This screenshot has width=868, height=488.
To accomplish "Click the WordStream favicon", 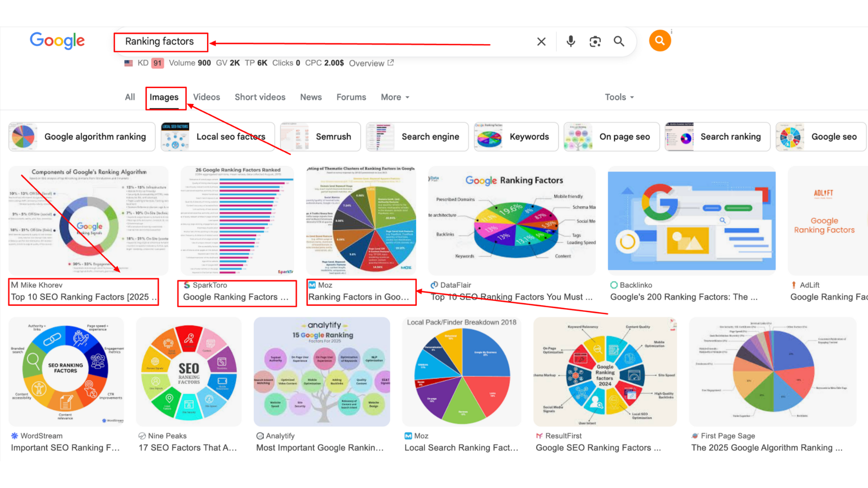I will [14, 436].
